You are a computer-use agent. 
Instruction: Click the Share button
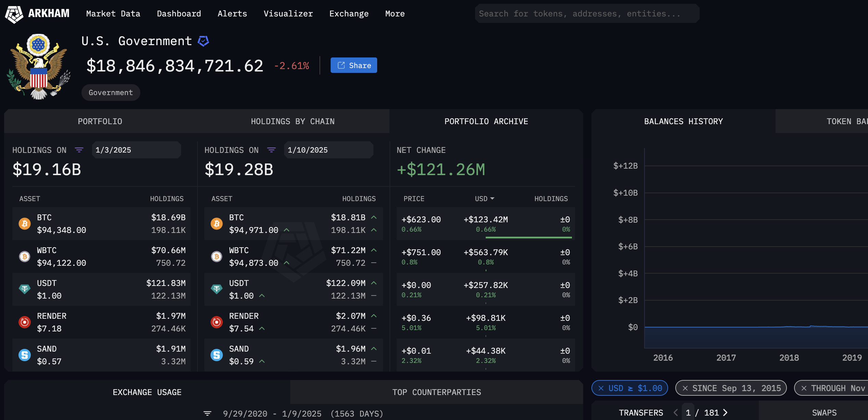[354, 65]
